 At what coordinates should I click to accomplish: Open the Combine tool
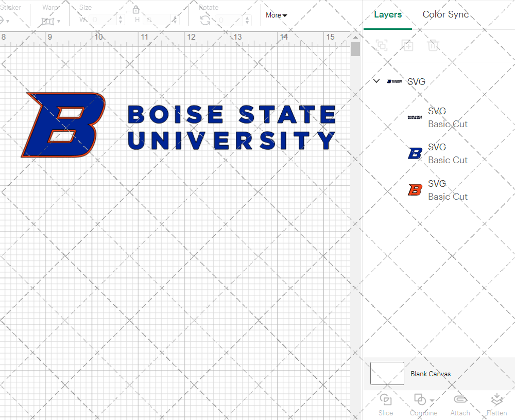[x=419, y=400]
